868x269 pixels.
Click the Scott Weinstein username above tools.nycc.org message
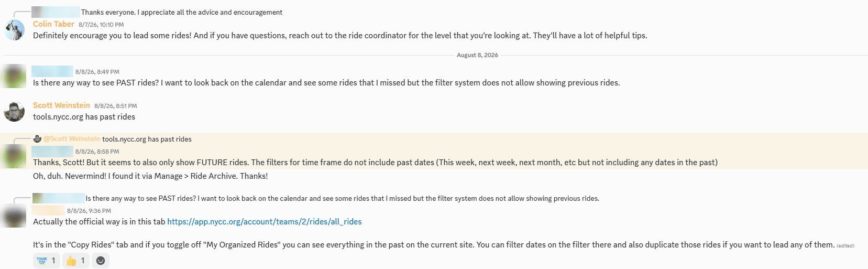tap(61, 105)
